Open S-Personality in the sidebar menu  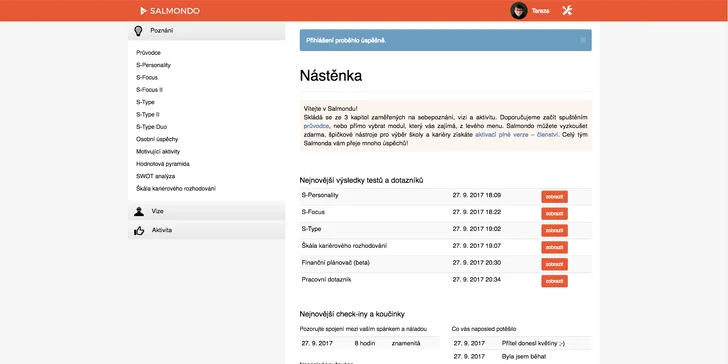(x=153, y=65)
